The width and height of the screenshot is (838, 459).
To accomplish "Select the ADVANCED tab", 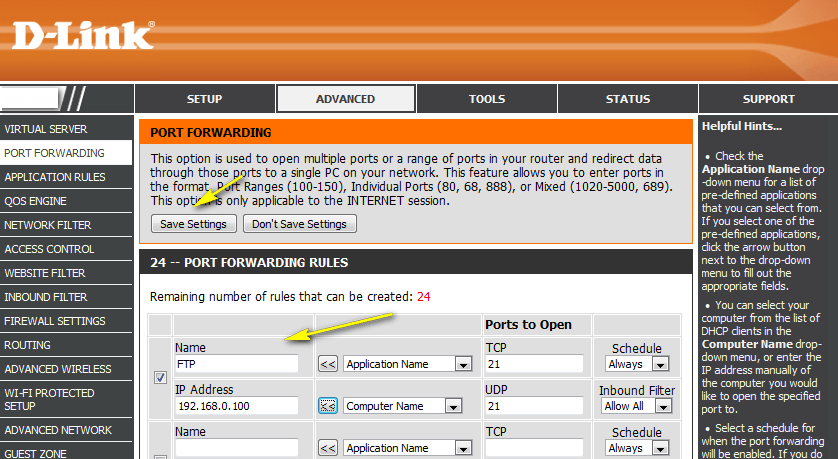I will 346,99.
